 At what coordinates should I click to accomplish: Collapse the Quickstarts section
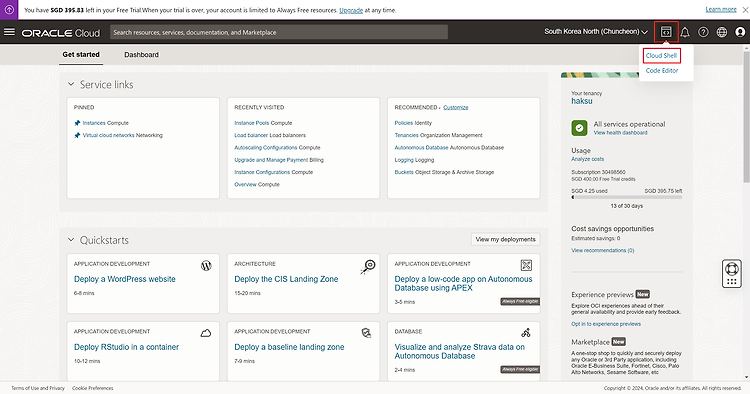pyautogui.click(x=71, y=240)
